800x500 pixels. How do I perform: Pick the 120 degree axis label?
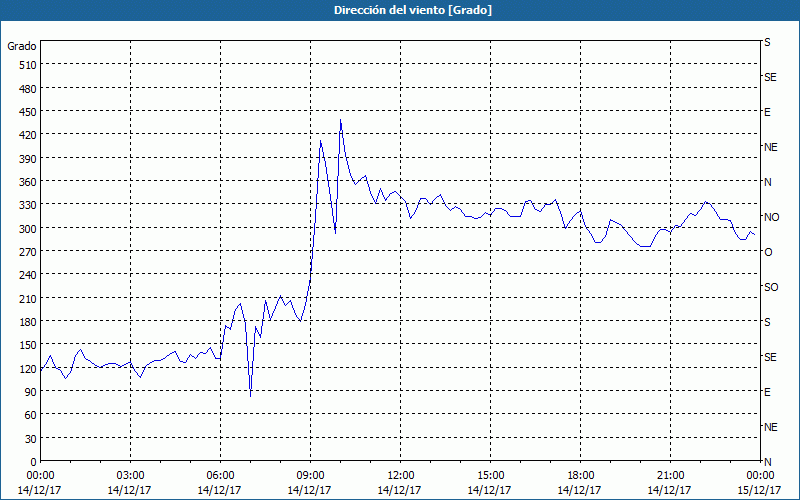point(28,369)
